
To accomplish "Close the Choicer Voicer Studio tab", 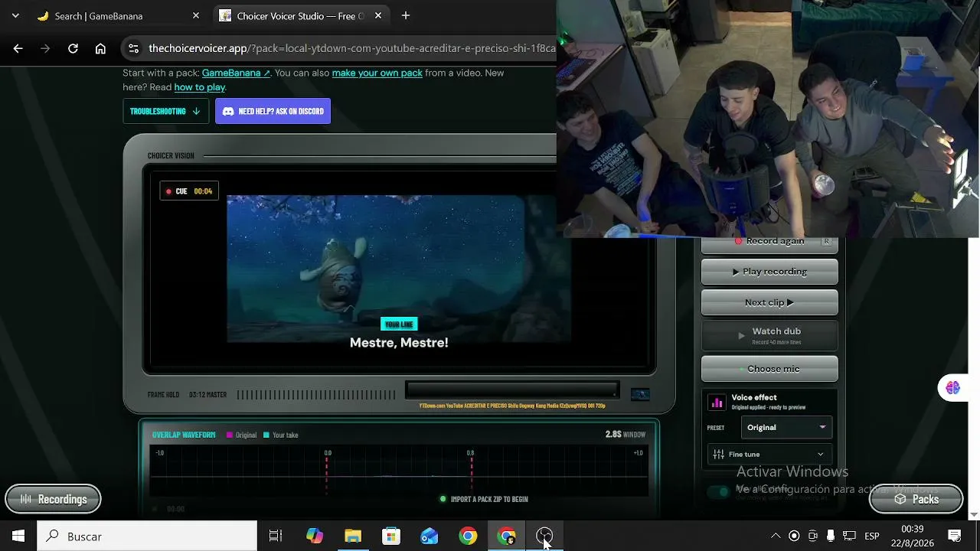I will [378, 15].
